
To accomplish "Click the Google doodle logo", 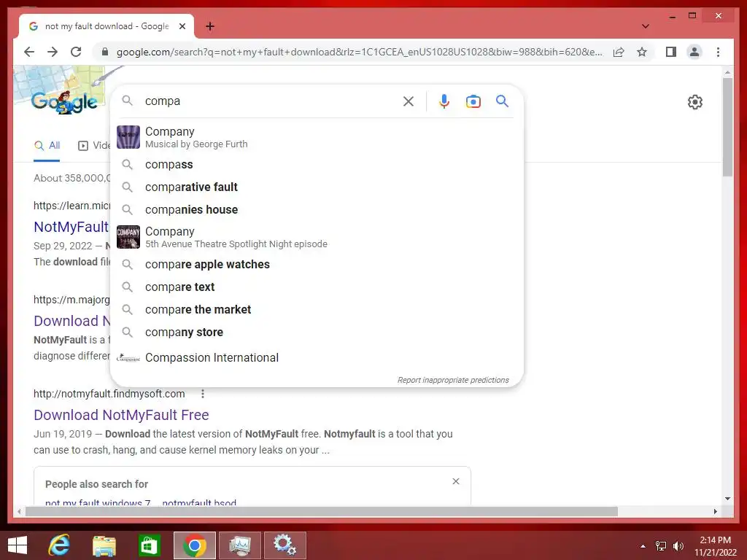I will pos(63,102).
